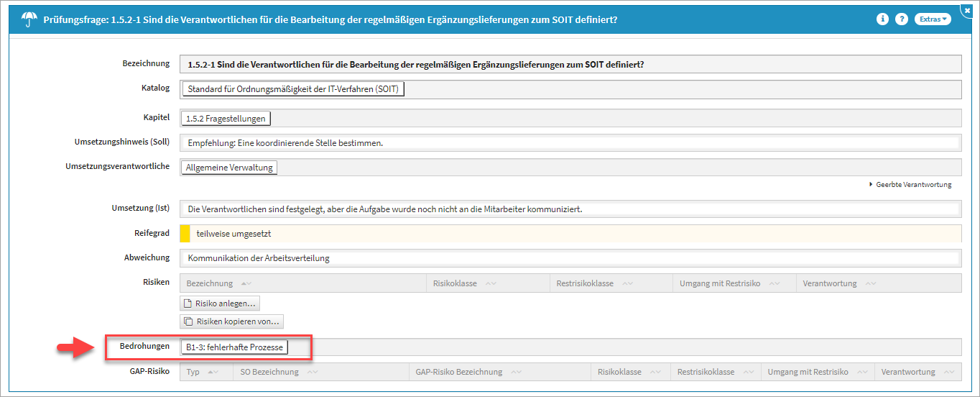The height and width of the screenshot is (397, 980).
Task: Select the Allgemeine Verwaltung tag
Action: (x=228, y=168)
